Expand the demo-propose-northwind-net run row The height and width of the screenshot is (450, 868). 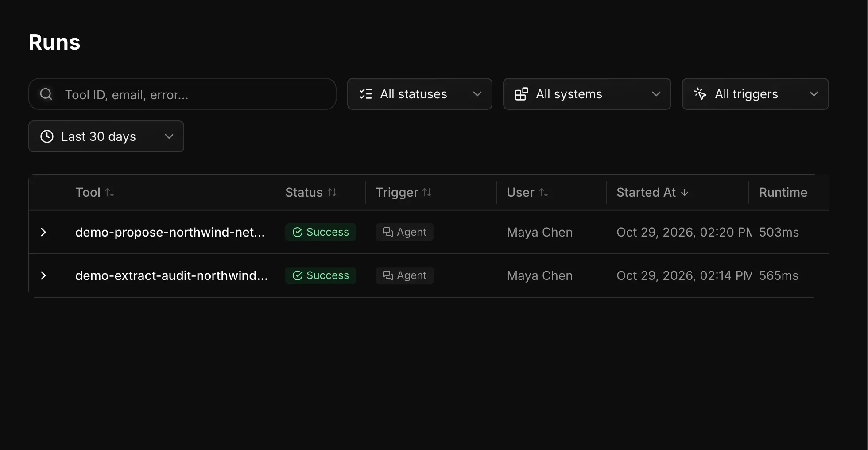[43, 232]
